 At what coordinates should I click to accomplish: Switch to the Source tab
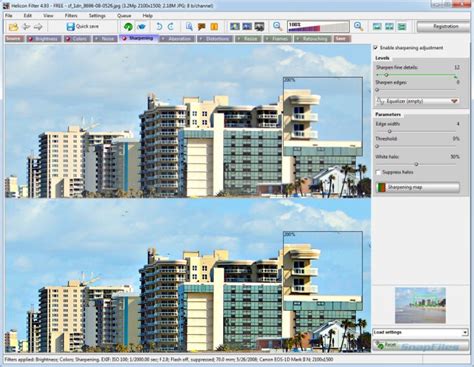pos(14,39)
